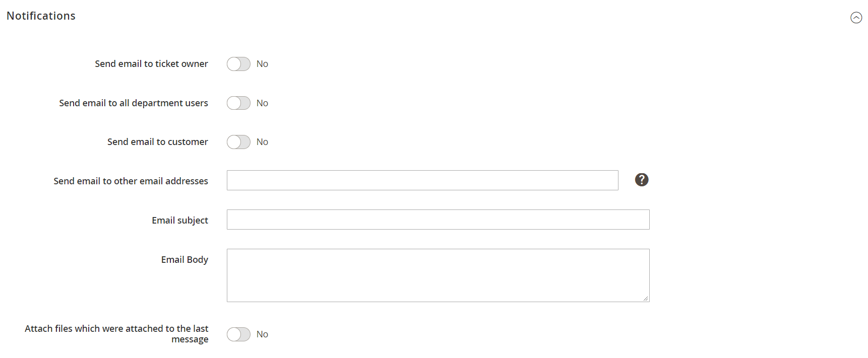Click the Notifications section heading
868x358 pixels.
41,16
